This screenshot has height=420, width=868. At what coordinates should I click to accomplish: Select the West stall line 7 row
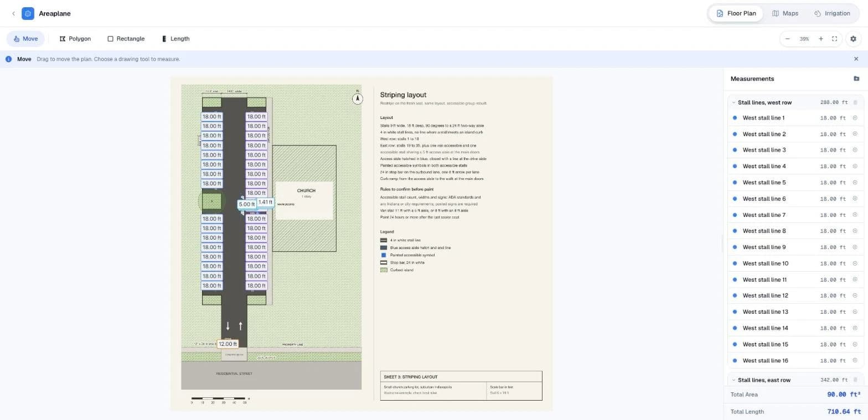[x=795, y=215]
